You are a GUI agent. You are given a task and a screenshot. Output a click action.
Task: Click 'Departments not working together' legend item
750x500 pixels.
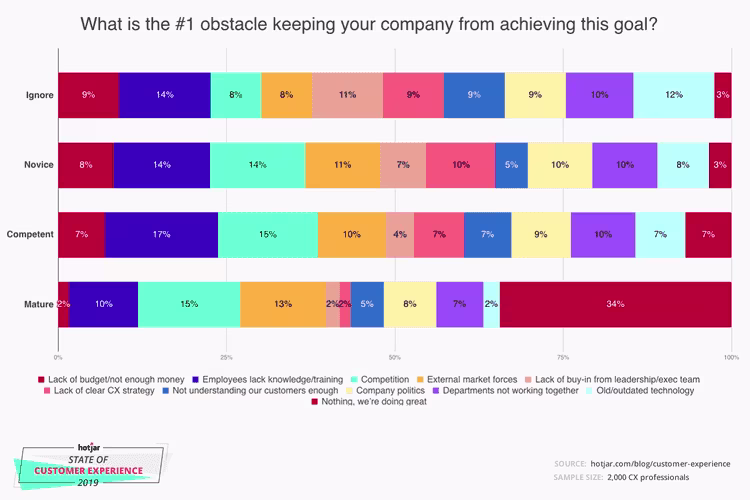click(x=506, y=390)
